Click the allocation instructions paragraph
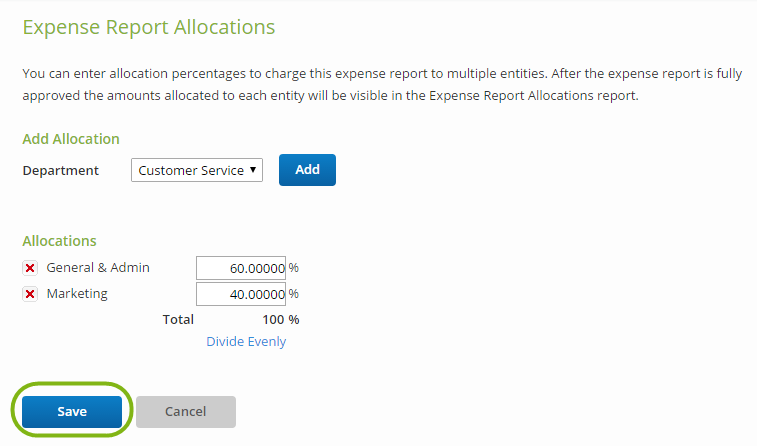757x446 pixels. coord(382,84)
